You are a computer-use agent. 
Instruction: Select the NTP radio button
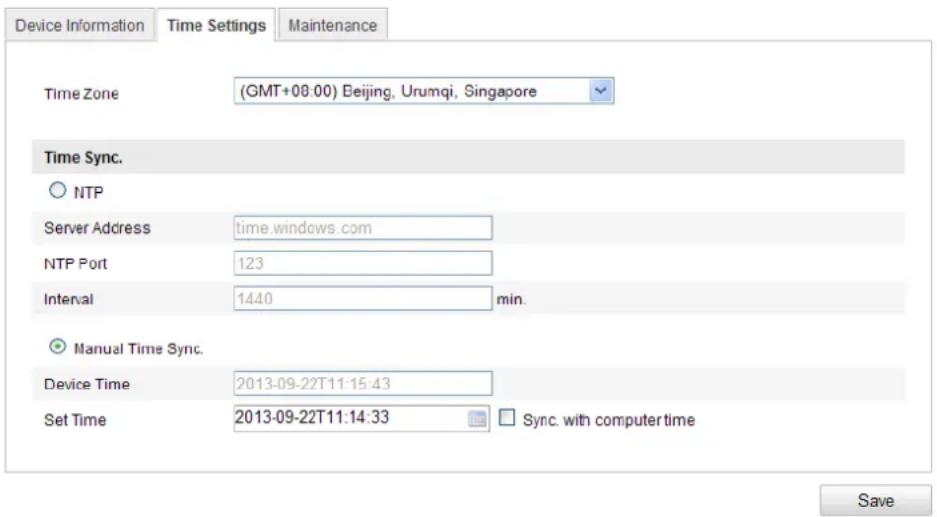57,191
